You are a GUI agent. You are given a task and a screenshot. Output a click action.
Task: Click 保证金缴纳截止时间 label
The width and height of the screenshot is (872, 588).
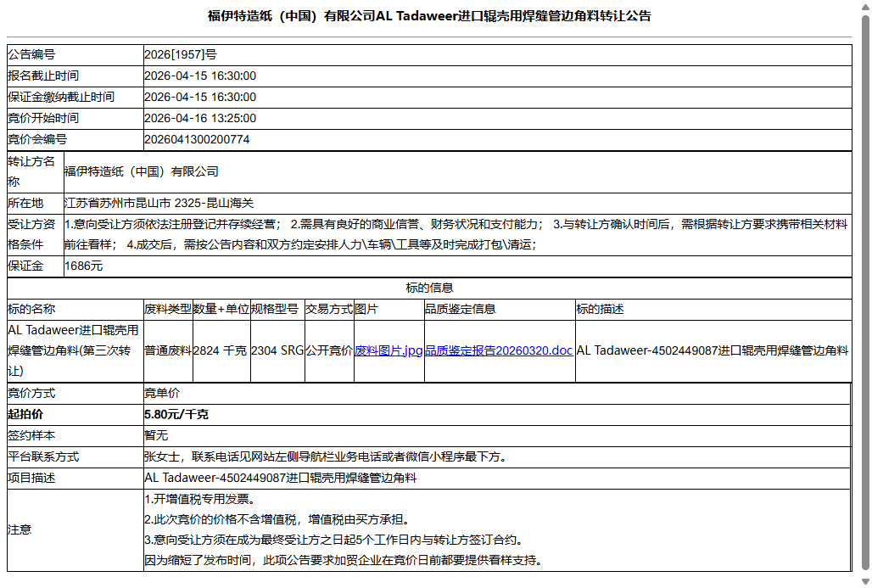[x=60, y=97]
